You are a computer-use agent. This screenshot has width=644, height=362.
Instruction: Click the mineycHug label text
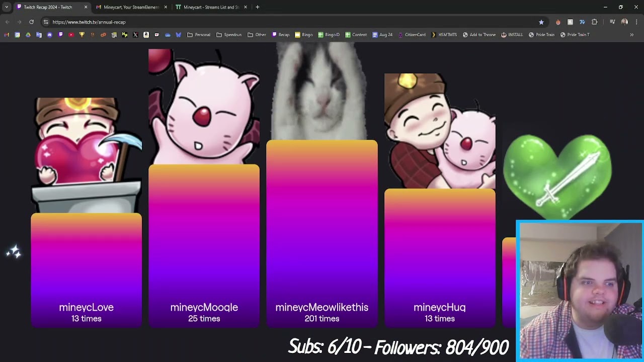pos(439,307)
